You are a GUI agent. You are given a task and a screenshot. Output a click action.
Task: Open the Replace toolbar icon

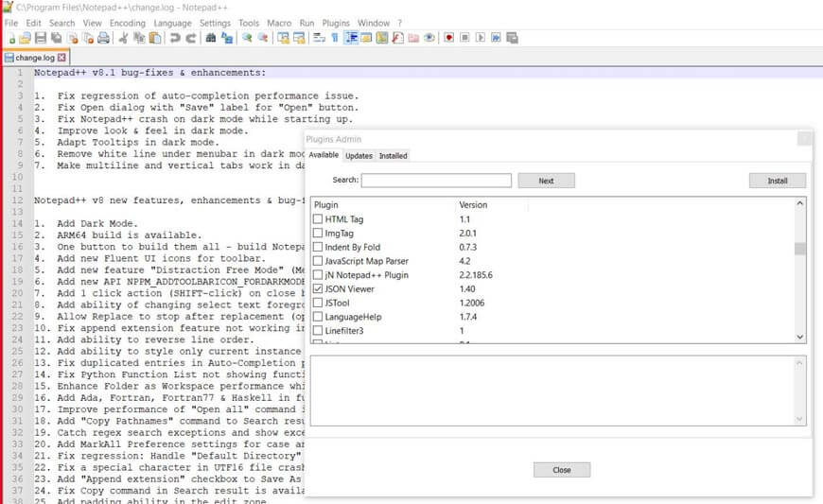coord(227,38)
